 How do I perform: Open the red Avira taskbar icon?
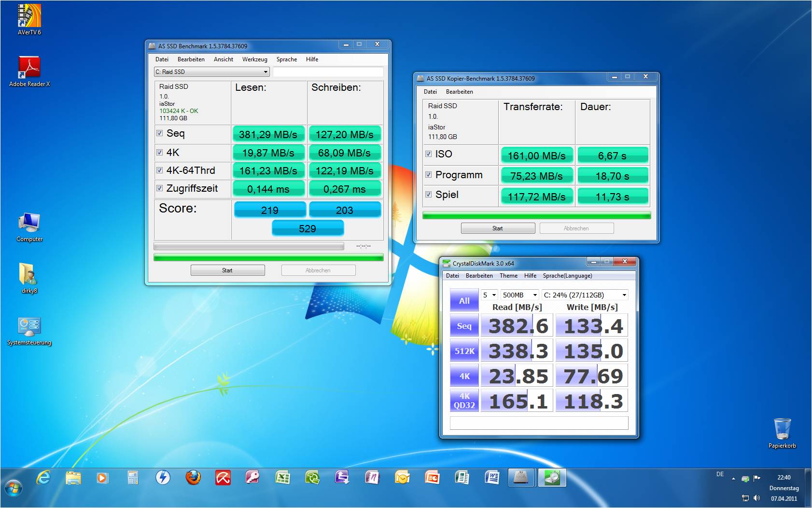coord(223,478)
